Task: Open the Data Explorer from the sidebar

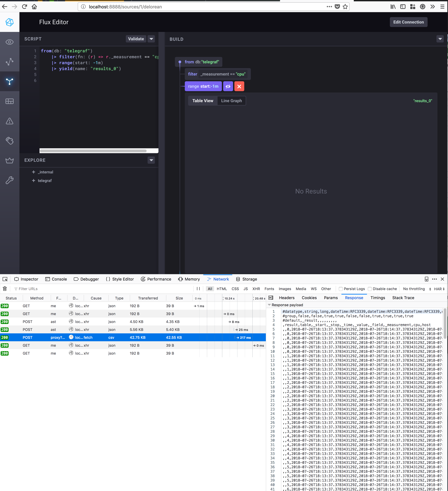Action: point(10,62)
